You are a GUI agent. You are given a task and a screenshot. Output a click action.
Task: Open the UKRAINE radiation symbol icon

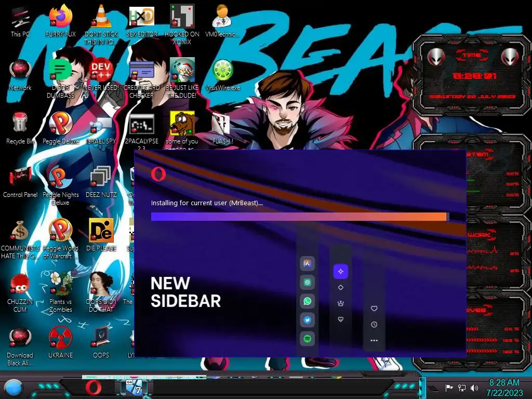60,342
